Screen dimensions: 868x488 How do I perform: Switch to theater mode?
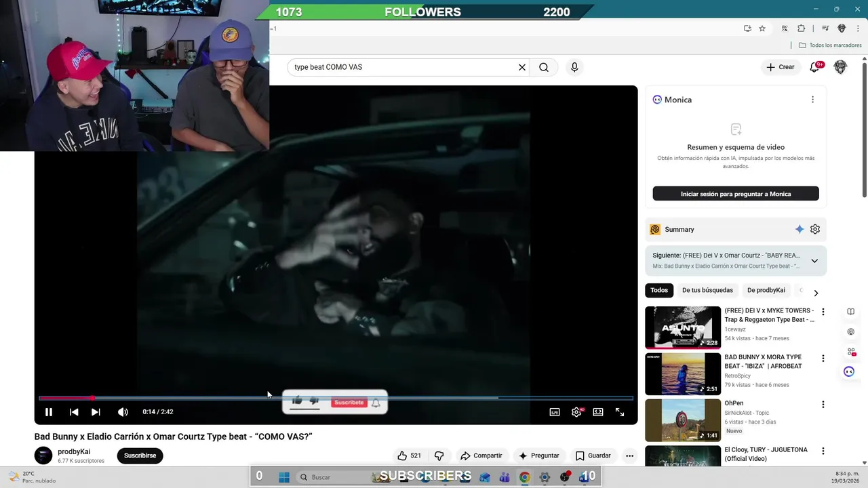pos(598,412)
